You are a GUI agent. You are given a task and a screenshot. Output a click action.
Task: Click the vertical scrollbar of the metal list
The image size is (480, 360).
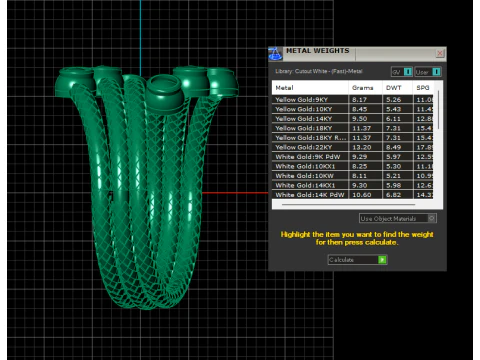tap(438, 110)
